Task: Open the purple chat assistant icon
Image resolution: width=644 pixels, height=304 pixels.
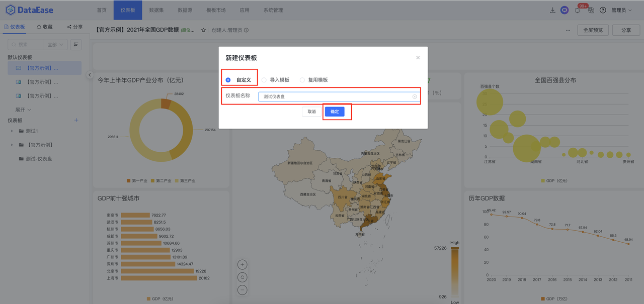Action: coord(564,10)
